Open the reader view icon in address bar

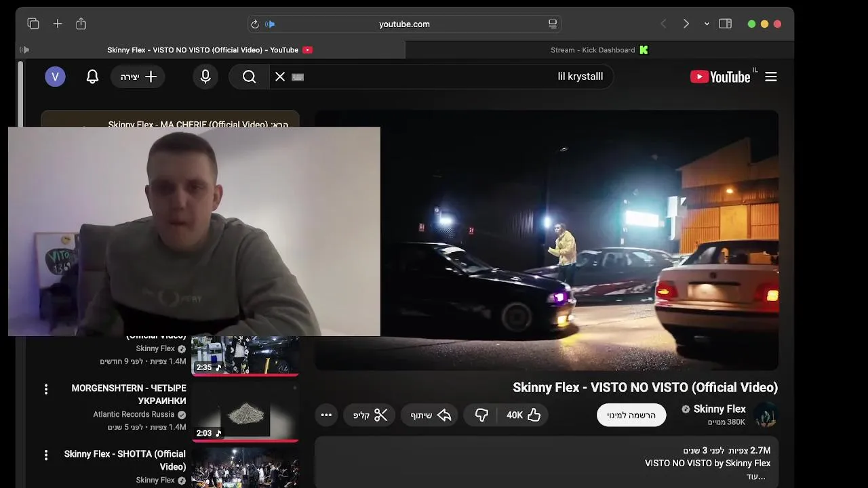553,24
